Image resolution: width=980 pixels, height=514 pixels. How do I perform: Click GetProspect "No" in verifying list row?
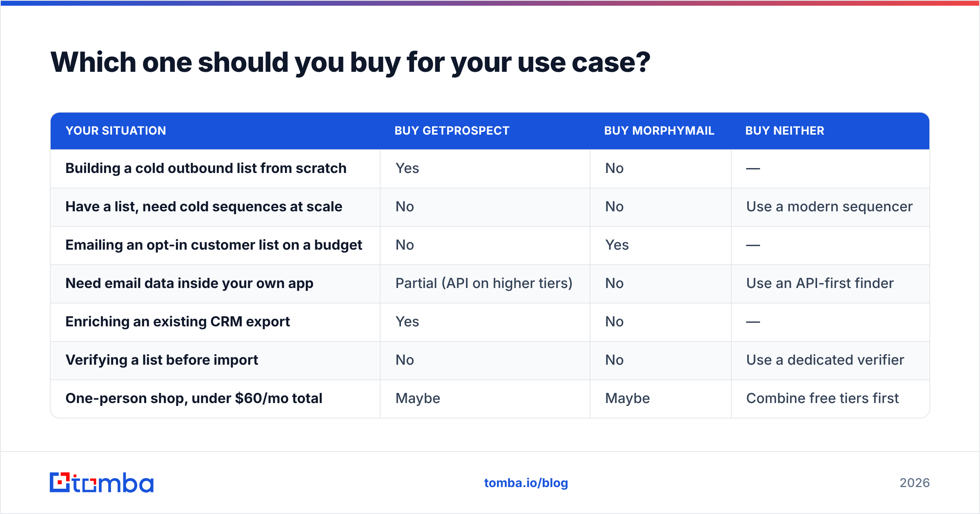(x=405, y=360)
